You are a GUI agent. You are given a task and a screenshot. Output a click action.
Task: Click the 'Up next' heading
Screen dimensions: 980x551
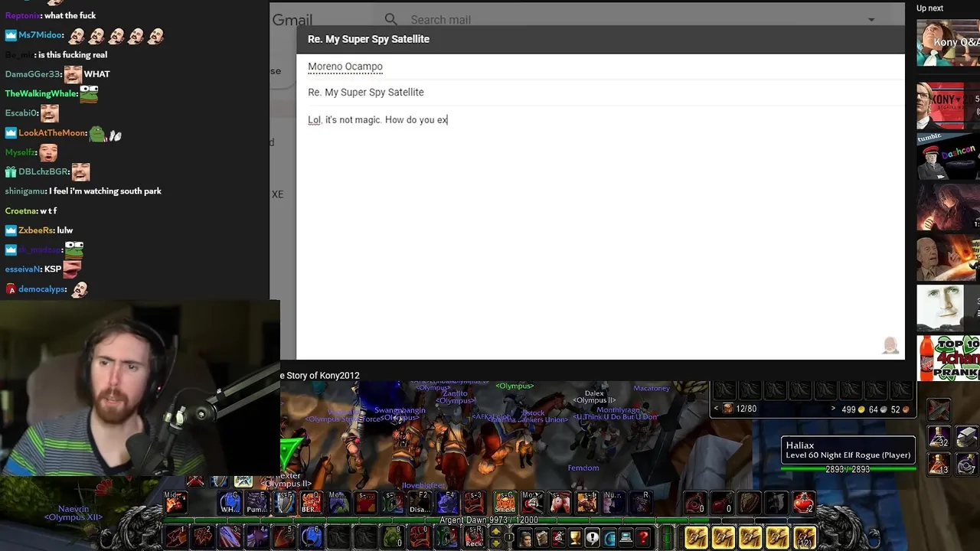coord(929,8)
